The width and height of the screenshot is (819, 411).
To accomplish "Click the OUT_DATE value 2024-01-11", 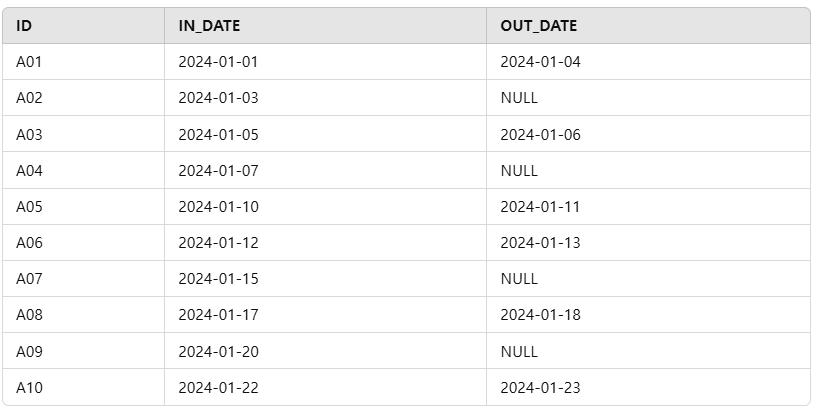I will [x=540, y=206].
